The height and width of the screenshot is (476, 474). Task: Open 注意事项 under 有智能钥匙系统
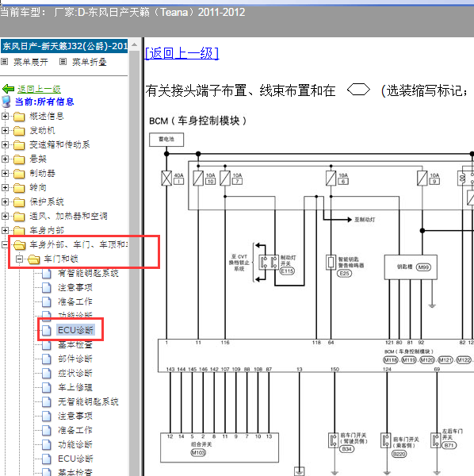(75, 287)
